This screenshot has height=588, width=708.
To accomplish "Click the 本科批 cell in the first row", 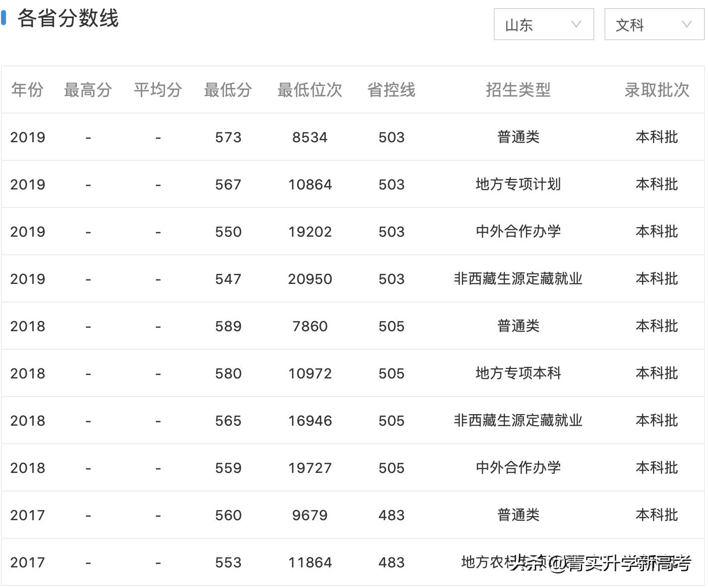I will (x=656, y=137).
